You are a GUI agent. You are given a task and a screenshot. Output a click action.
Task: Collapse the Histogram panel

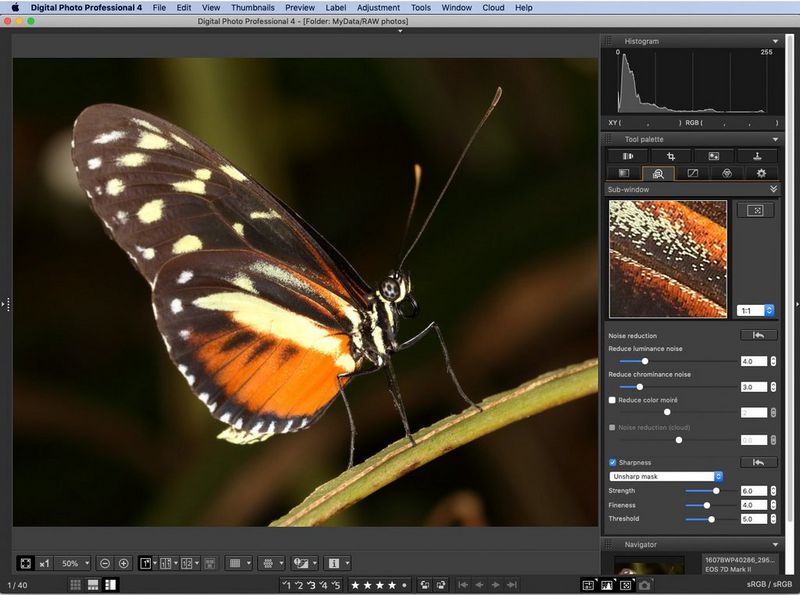click(x=776, y=41)
